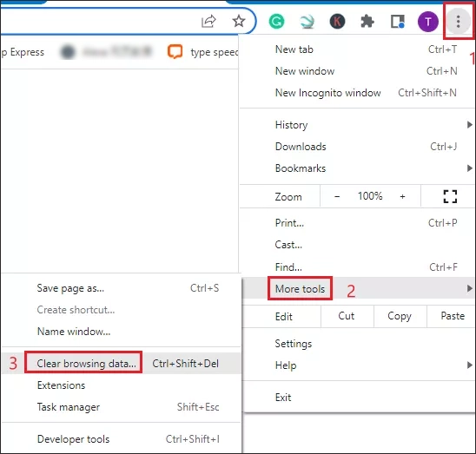Image resolution: width=476 pixels, height=454 pixels.
Task: Enter full screen via Zoom row icon
Action: [450, 196]
